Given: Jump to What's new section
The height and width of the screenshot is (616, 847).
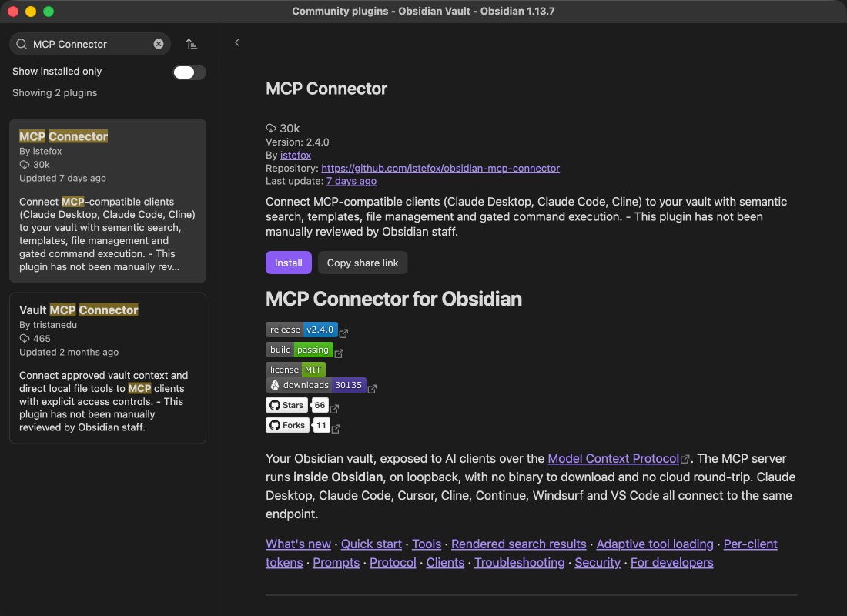Looking at the screenshot, I should click(x=298, y=544).
